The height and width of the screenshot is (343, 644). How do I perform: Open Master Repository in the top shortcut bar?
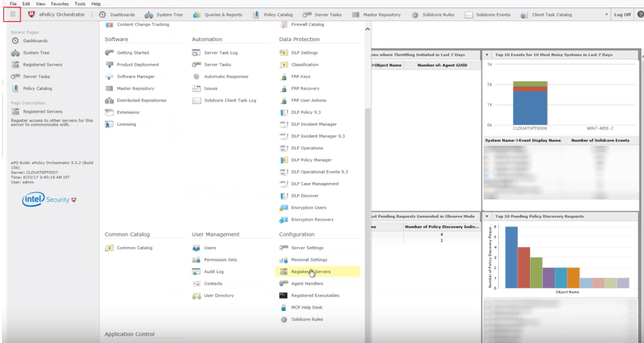click(376, 15)
